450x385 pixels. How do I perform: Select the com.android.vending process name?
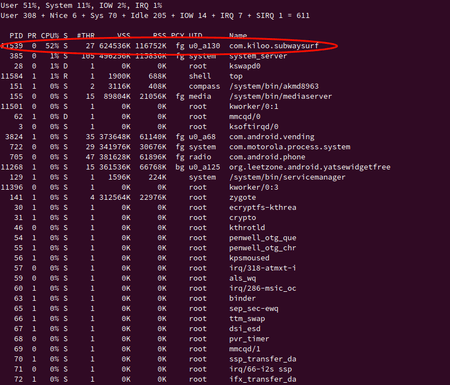tap(272, 137)
